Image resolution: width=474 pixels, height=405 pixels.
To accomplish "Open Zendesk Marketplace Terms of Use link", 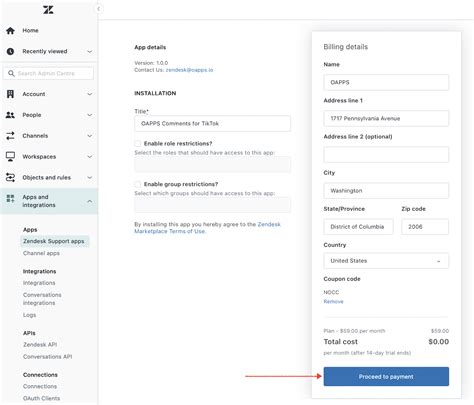I will (207, 228).
